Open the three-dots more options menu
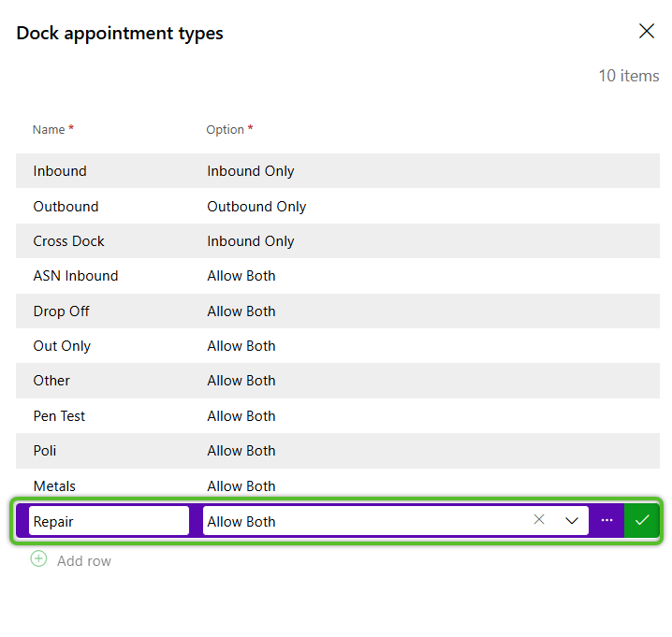 pos(606,520)
